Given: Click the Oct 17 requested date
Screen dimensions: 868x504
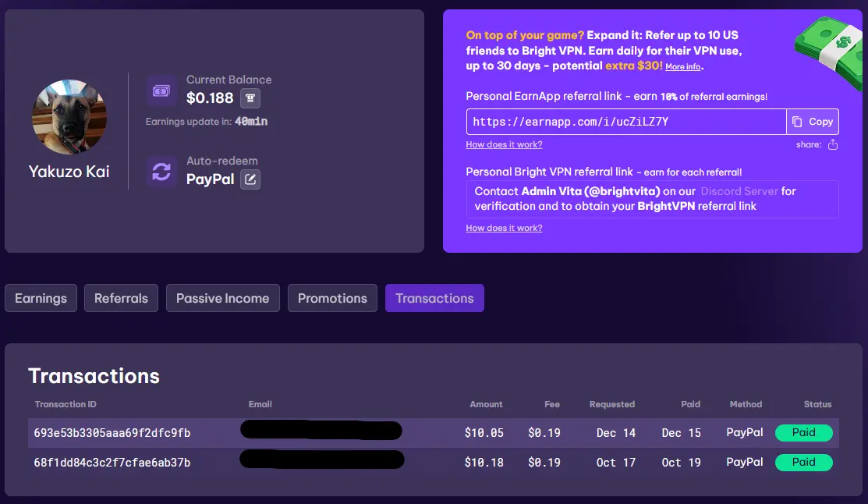Looking at the screenshot, I should [x=615, y=463].
